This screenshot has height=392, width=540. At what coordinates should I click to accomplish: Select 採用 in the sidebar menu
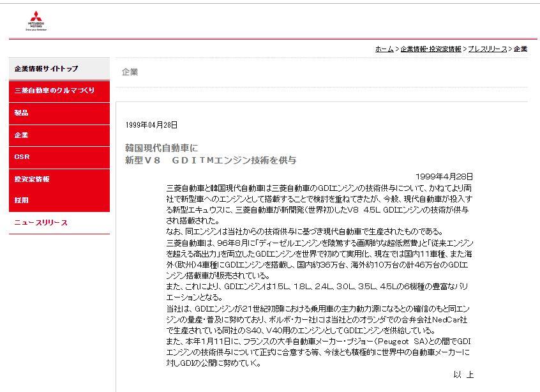59,200
